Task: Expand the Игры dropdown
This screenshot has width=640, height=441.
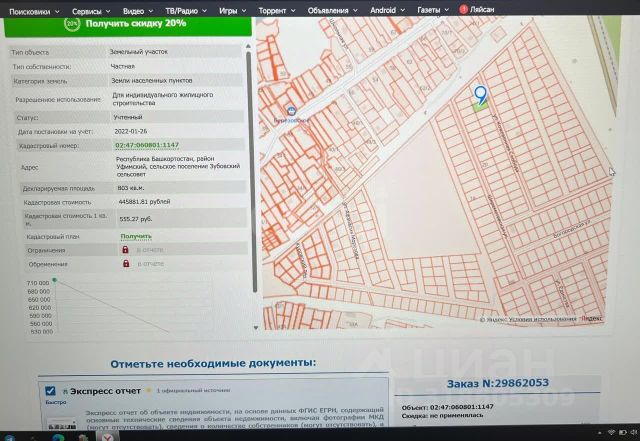Action: tap(232, 11)
